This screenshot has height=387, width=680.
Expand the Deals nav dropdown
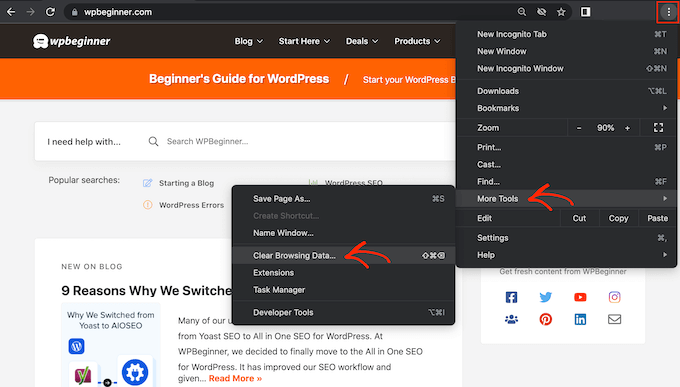click(x=362, y=41)
